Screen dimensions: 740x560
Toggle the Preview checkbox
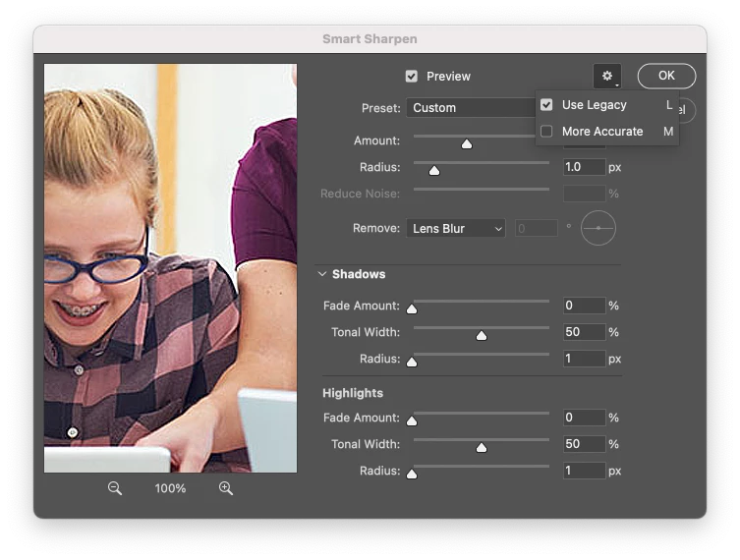412,77
